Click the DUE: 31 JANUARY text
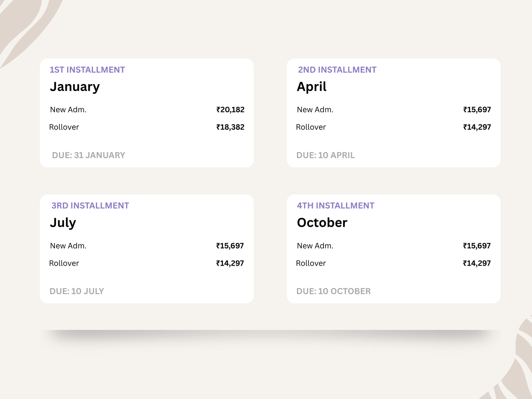532x399 pixels. (x=88, y=155)
